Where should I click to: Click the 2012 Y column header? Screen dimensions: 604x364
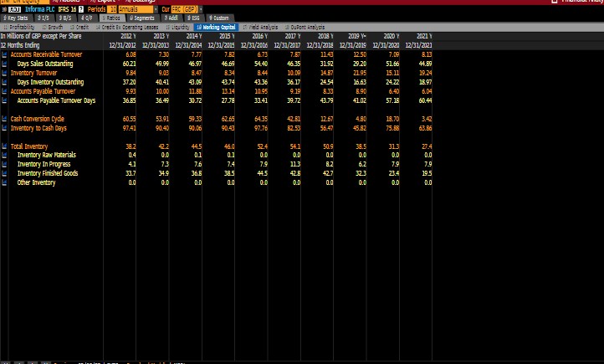tap(128, 36)
